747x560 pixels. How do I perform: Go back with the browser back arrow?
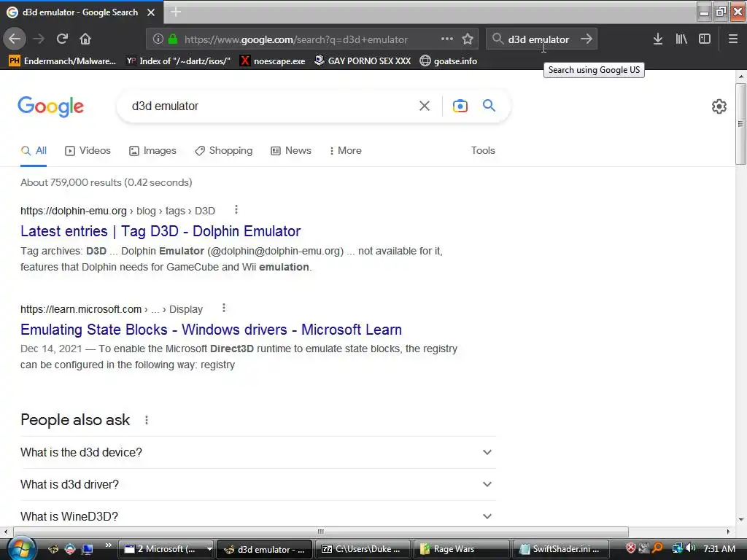point(15,39)
